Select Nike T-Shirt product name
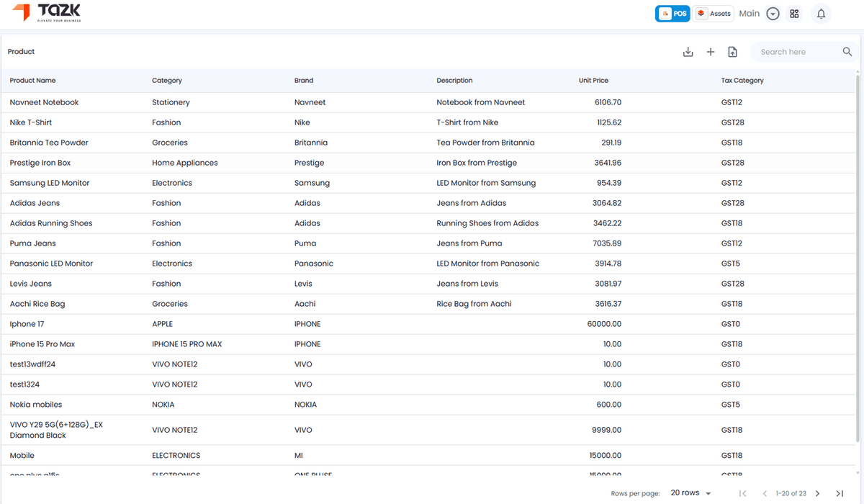This screenshot has width=864, height=504. [x=31, y=122]
